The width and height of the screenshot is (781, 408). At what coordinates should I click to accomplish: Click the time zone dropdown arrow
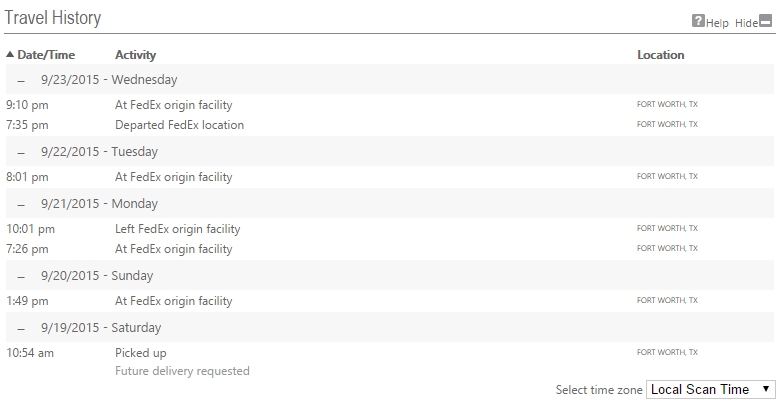pyautogui.click(x=766, y=389)
